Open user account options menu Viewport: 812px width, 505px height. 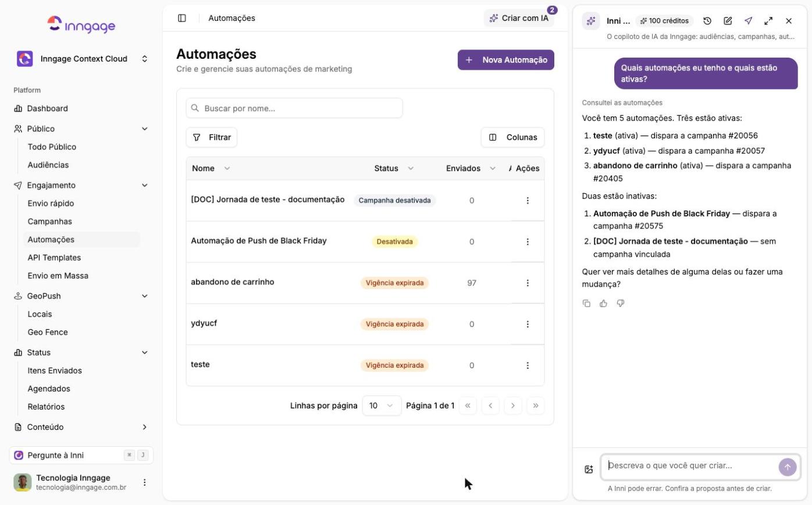[x=145, y=482]
